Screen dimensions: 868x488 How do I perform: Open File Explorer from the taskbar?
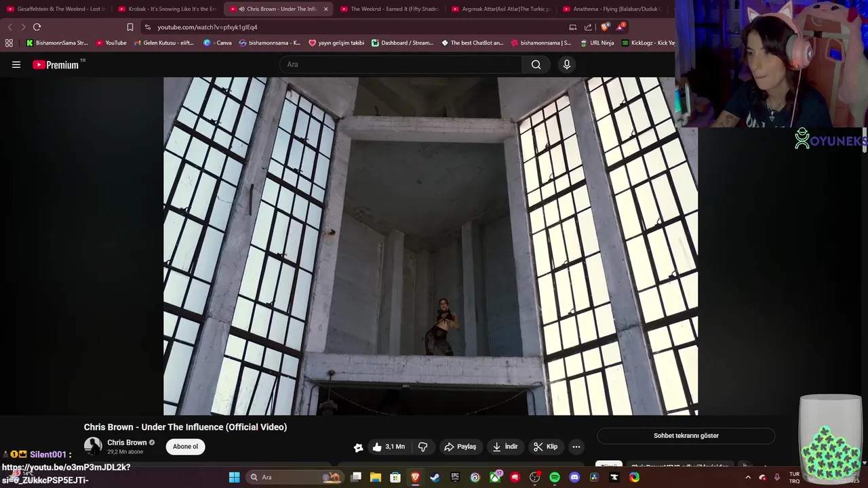pos(376,477)
